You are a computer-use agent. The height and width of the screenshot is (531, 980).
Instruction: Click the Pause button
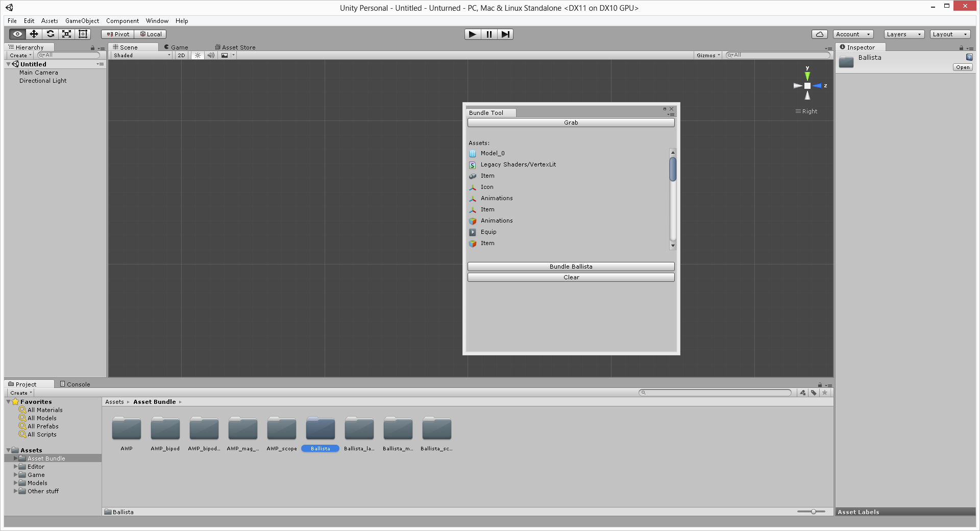coord(489,34)
